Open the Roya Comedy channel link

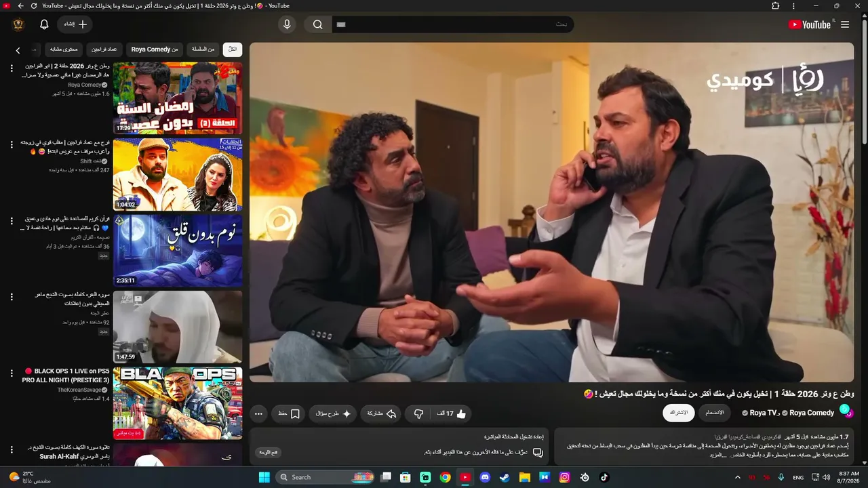(811, 413)
